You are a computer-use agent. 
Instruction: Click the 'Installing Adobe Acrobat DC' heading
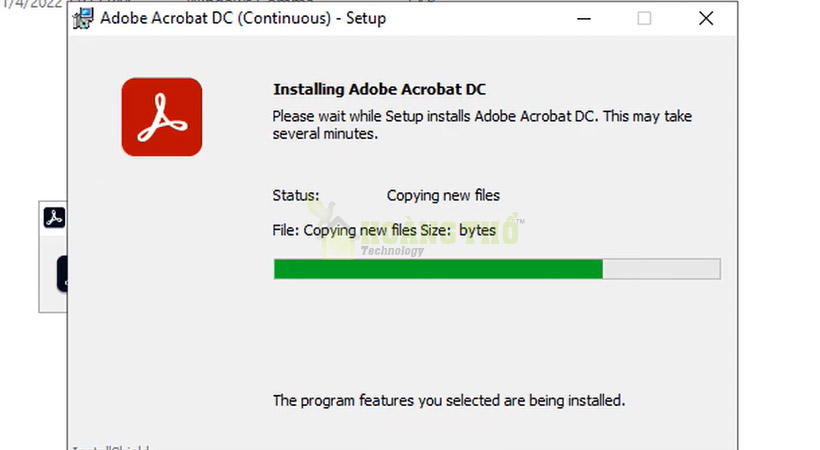(x=379, y=89)
